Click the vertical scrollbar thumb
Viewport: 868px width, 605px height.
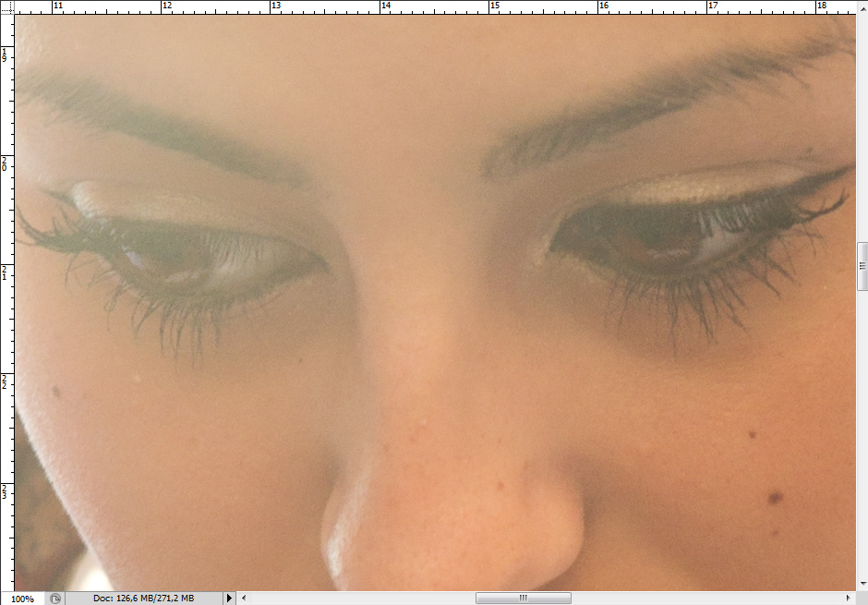pos(862,266)
